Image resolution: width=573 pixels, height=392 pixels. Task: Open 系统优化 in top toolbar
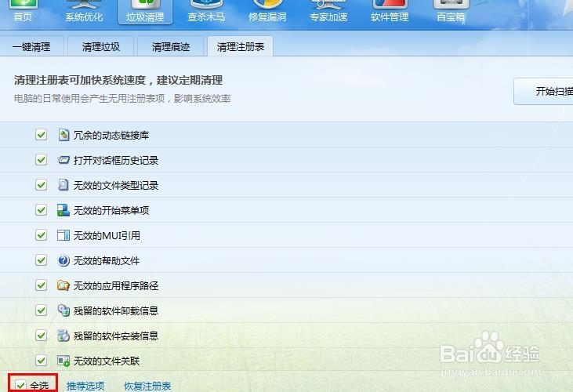pos(84,11)
